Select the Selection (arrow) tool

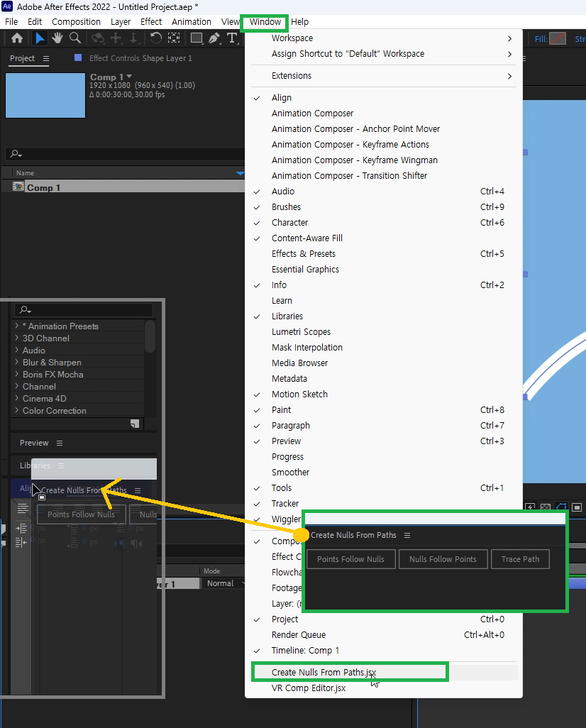tap(40, 38)
